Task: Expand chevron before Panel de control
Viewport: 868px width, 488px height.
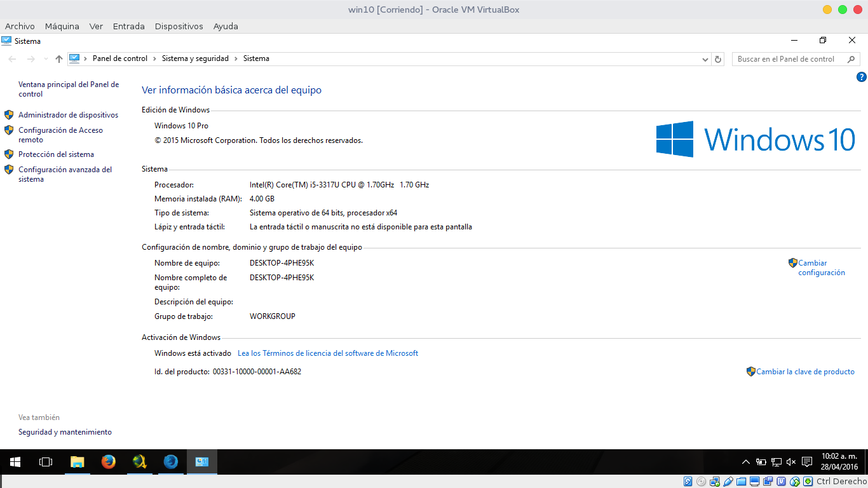Action: 86,58
